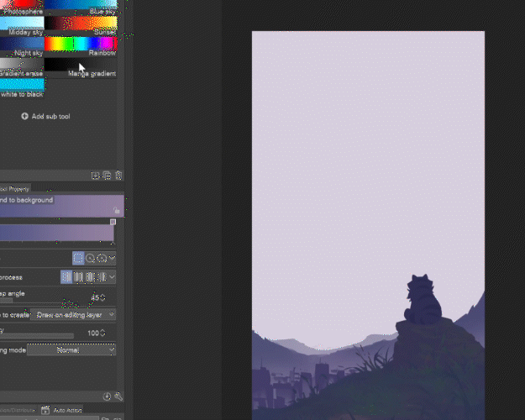The image size is (525, 420).
Task: Click the square icon above the gradient bar
Action: (x=113, y=222)
